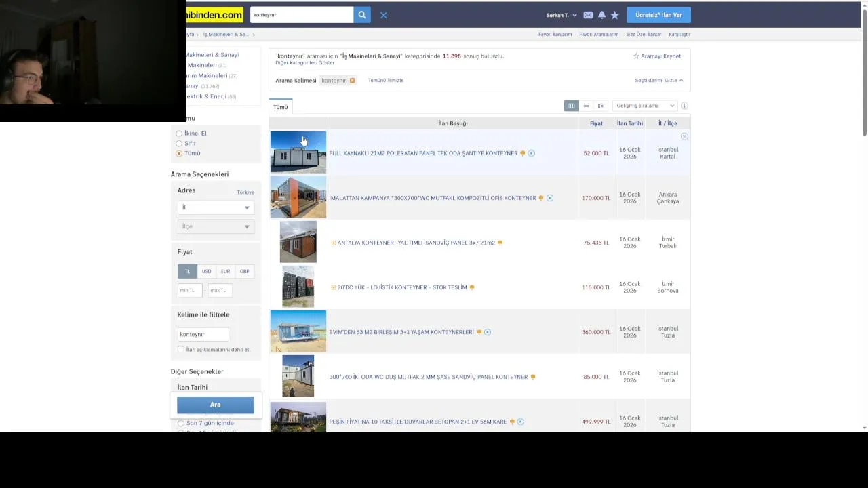Remove the konteynır keyword tag
This screenshot has height=488, width=868.
coord(352,81)
